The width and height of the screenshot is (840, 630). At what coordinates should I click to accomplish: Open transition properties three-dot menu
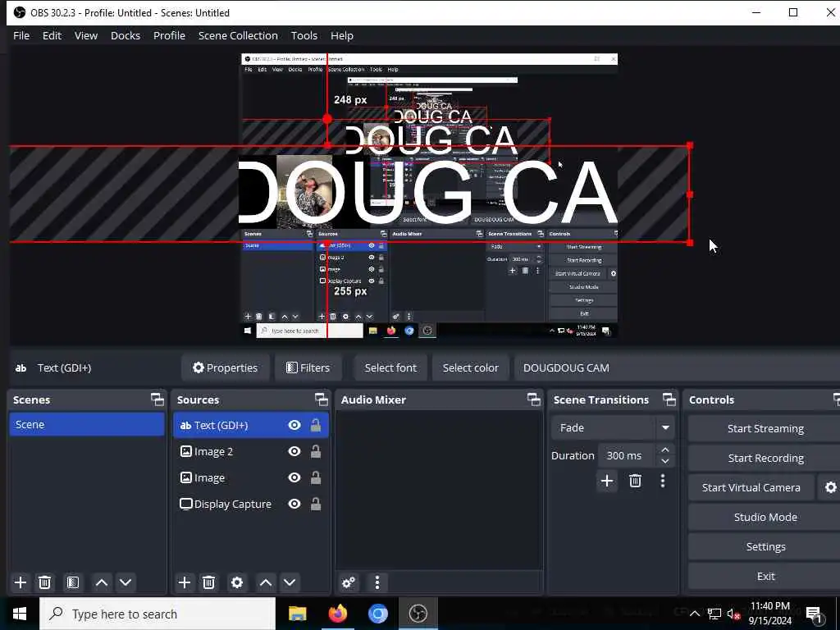[x=663, y=481]
